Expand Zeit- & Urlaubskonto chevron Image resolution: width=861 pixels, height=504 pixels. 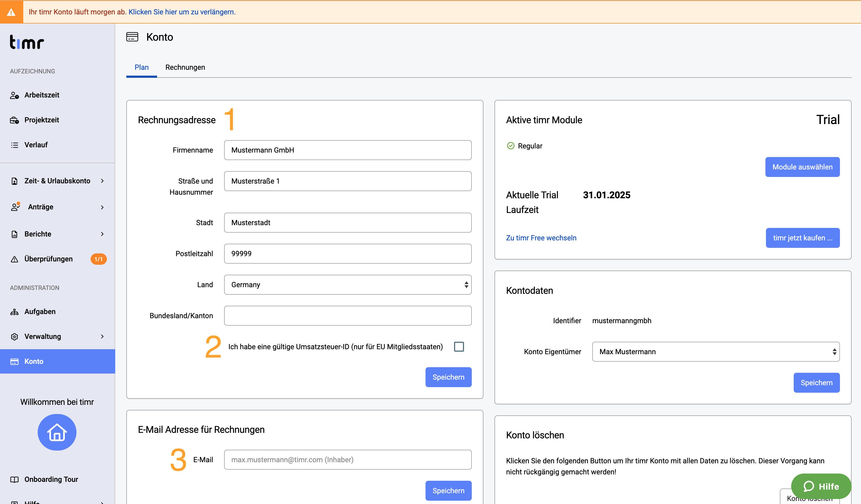pyautogui.click(x=102, y=181)
